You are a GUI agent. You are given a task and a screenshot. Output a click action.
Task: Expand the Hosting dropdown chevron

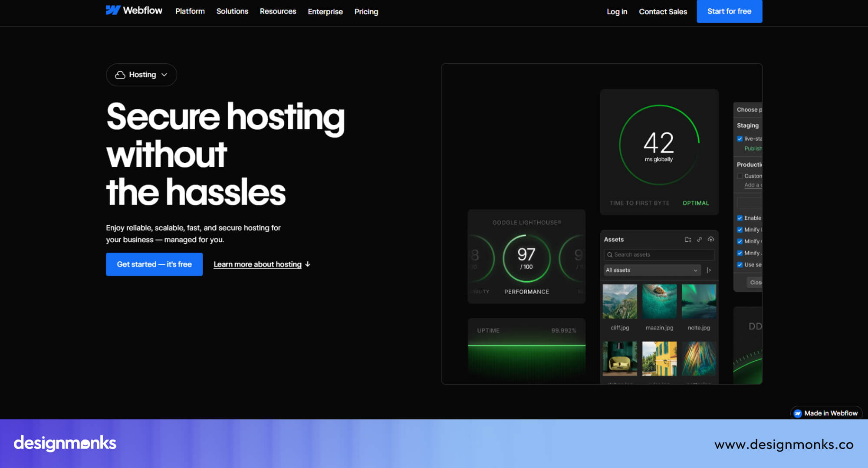point(164,75)
